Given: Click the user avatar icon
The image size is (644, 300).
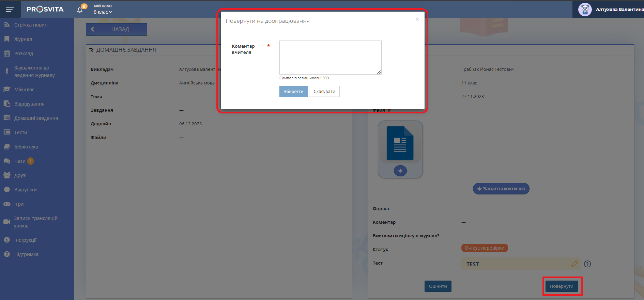Looking at the screenshot, I should tap(585, 10).
